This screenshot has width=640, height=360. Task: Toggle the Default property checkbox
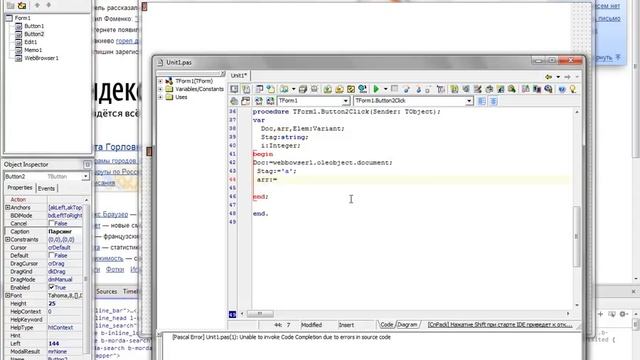click(51, 255)
